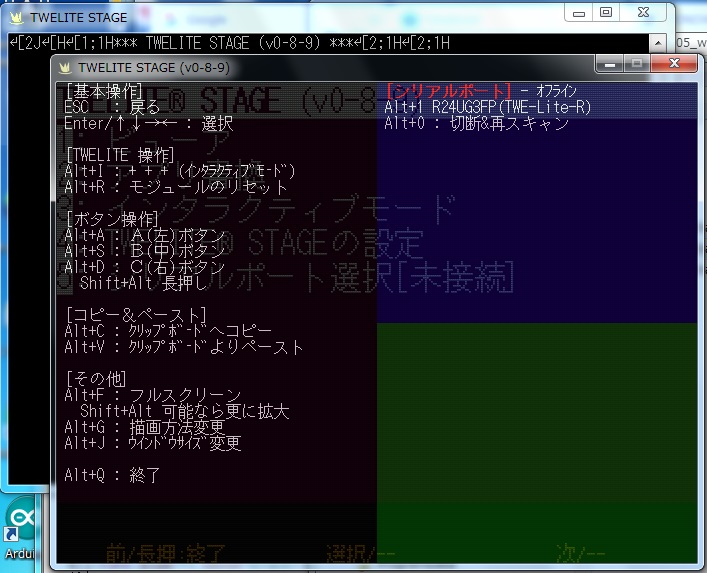Image resolution: width=707 pixels, height=573 pixels.
Task: Click the [基本操作] heading
Action: (104, 92)
